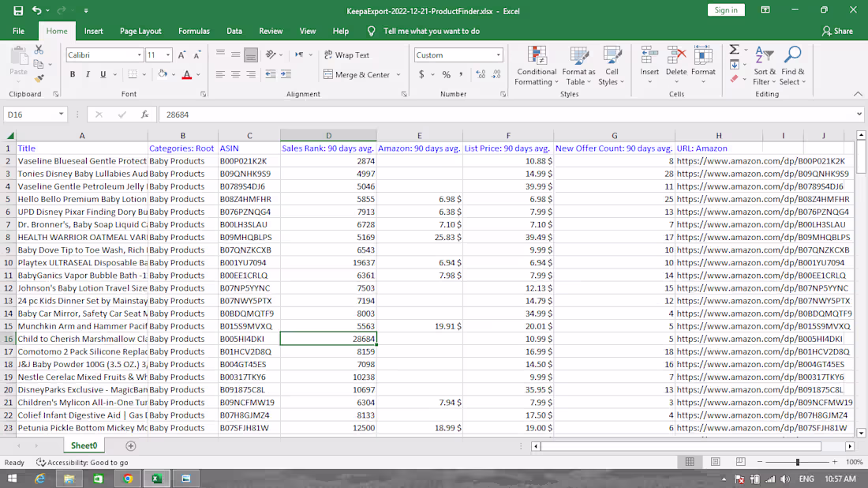Switch to Page Layout view
Viewport: 868px width, 488px height.
(x=715, y=462)
